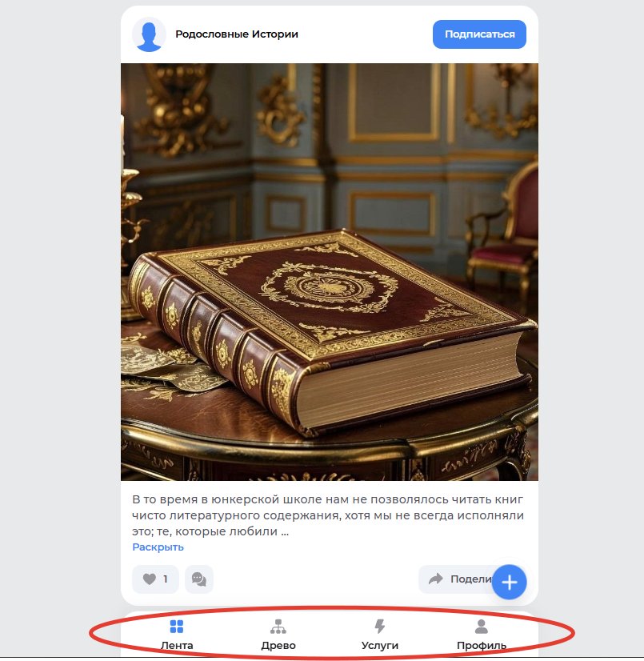Click the Услуги lightning icon
644x661 pixels.
point(380,627)
